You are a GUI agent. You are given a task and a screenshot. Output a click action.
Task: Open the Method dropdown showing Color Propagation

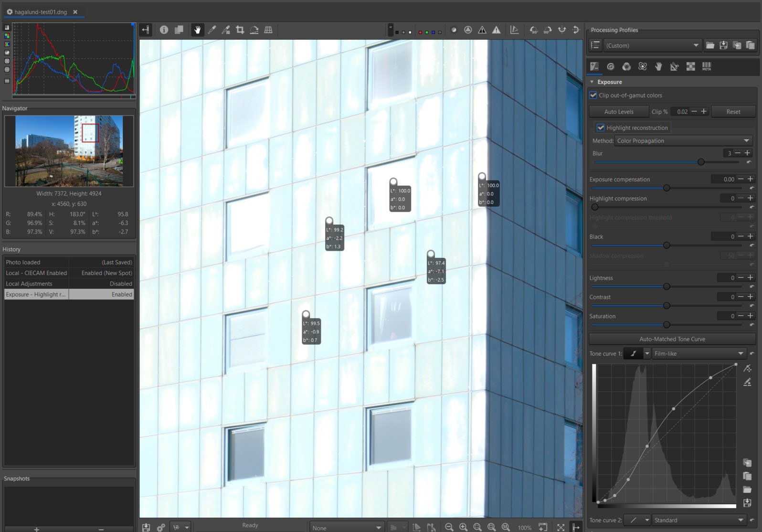(683, 141)
